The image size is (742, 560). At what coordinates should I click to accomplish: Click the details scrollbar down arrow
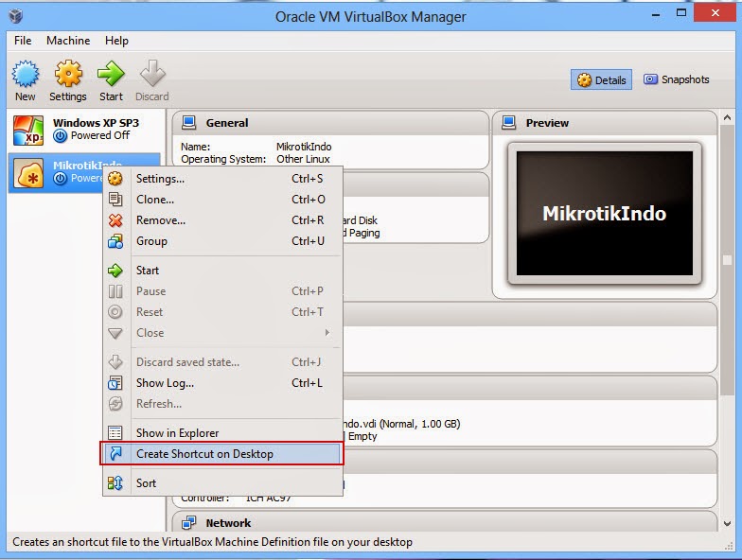point(727,523)
